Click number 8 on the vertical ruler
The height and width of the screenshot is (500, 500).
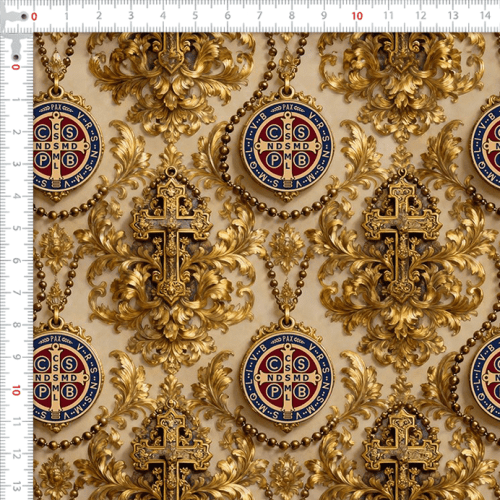[x=16, y=325]
